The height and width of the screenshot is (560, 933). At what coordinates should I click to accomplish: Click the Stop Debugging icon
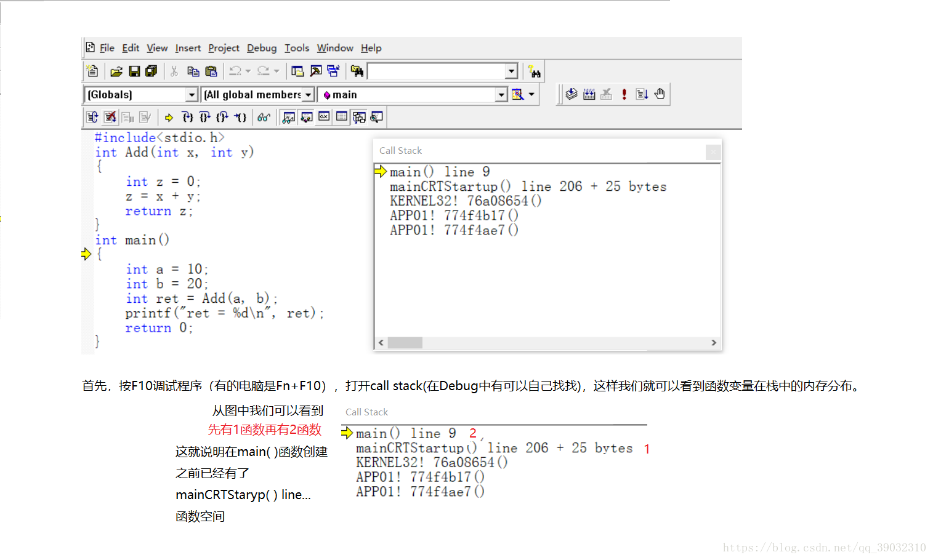tap(110, 117)
